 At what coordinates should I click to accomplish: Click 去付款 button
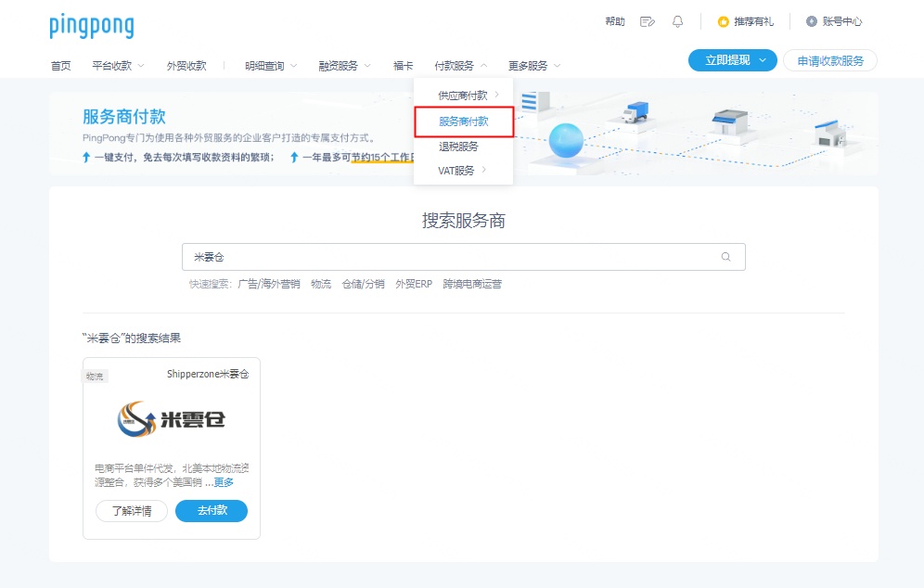pyautogui.click(x=212, y=510)
